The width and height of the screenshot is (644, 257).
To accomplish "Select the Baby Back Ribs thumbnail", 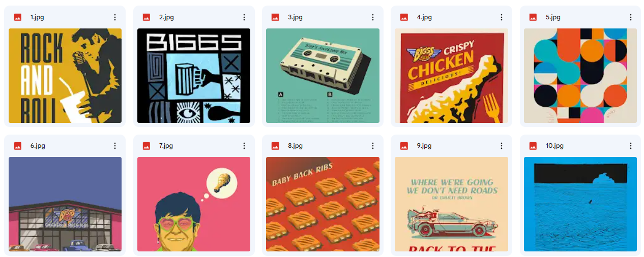I will (x=323, y=204).
